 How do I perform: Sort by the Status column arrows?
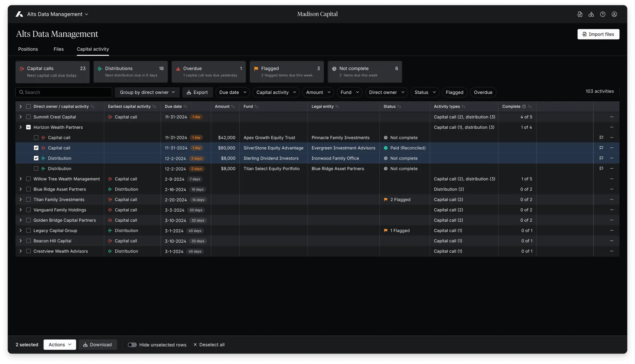point(399,107)
